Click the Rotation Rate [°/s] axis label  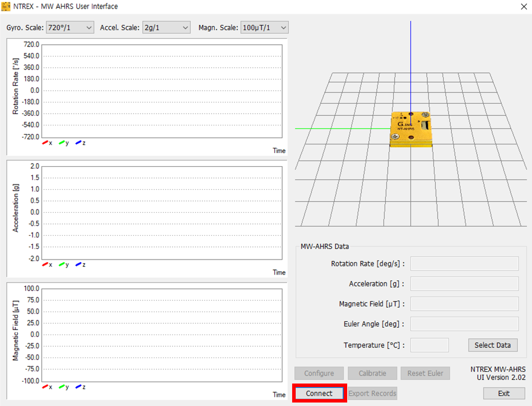(x=15, y=86)
